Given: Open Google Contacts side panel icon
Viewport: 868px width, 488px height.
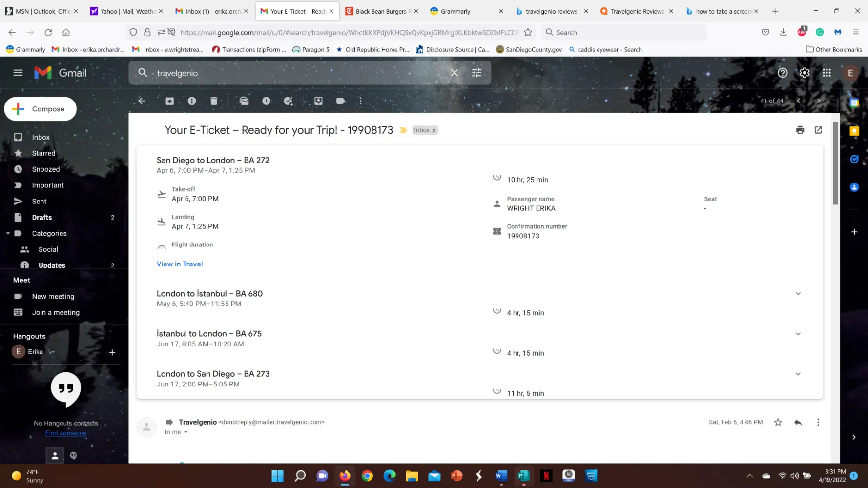Looking at the screenshot, I should (x=854, y=187).
